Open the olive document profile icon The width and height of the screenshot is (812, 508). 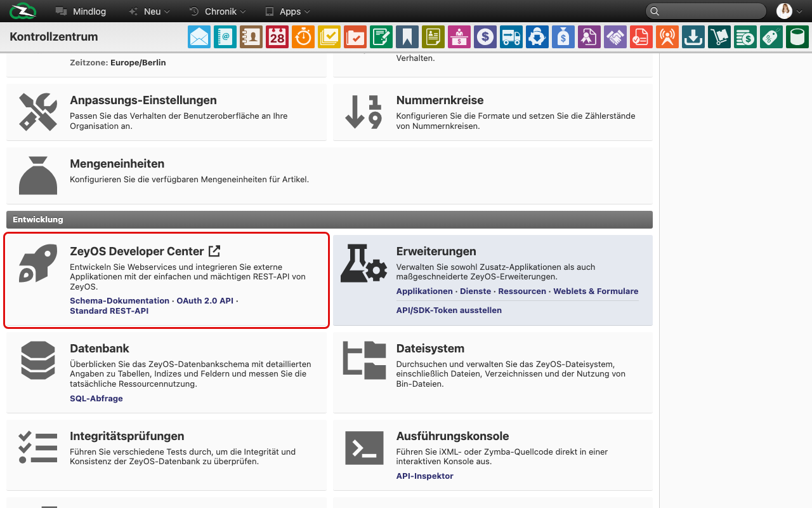[433, 37]
